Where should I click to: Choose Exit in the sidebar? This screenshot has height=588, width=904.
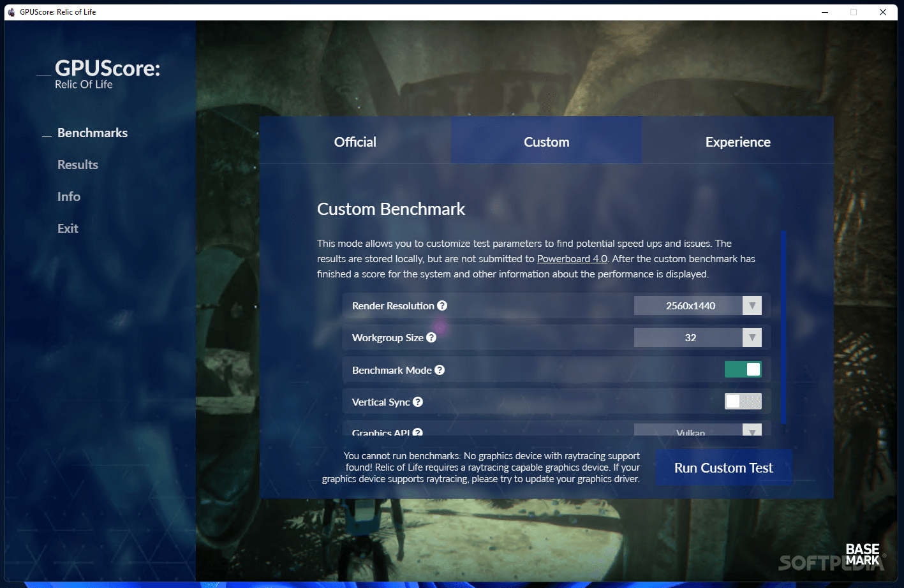pyautogui.click(x=68, y=228)
